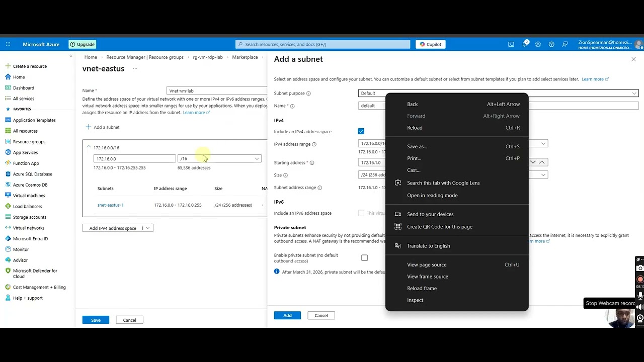Open Advisor in sidebar
This screenshot has width=644, height=362.
[x=20, y=260]
